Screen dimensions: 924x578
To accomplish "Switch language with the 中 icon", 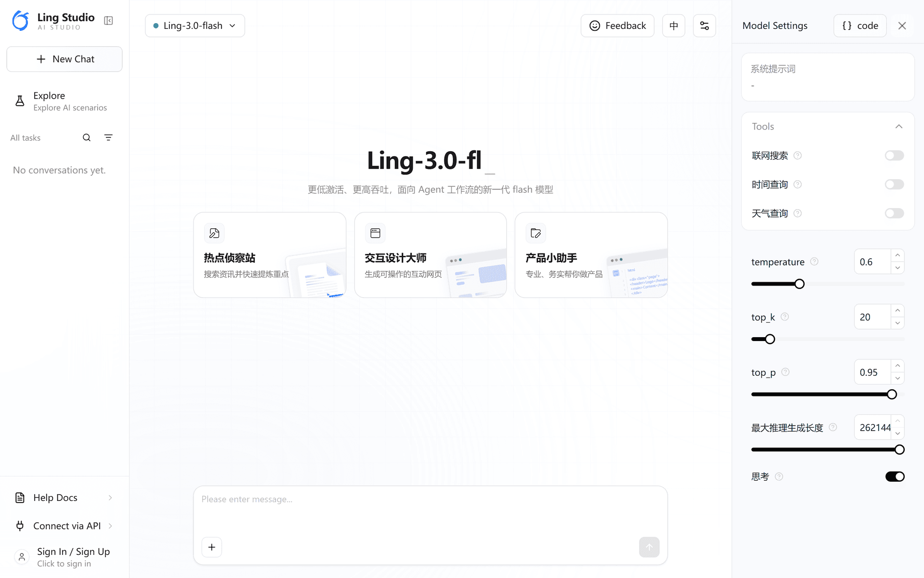I will [674, 26].
